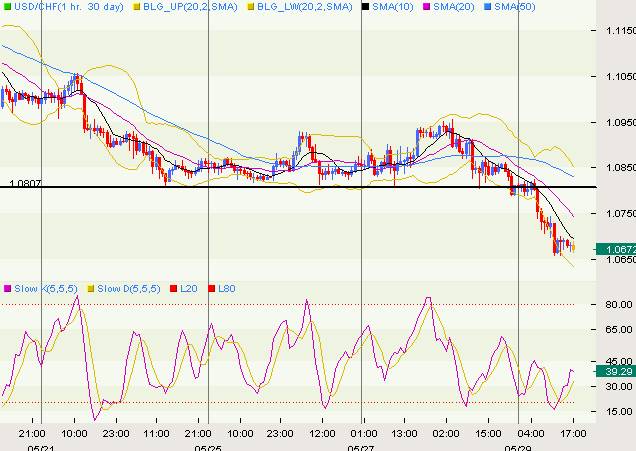Image resolution: width=636 pixels, height=451 pixels.
Task: Select the SMA(50) legend label
Action: point(515,7)
